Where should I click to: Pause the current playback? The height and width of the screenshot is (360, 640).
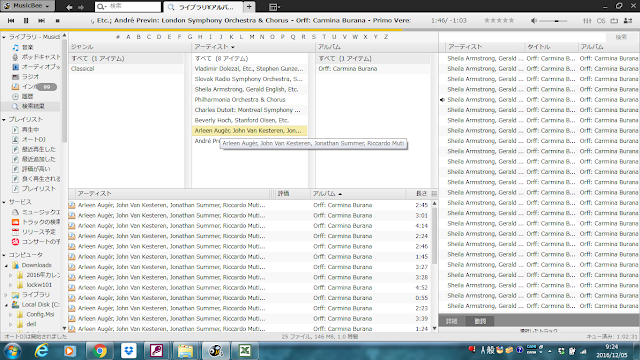point(26,20)
